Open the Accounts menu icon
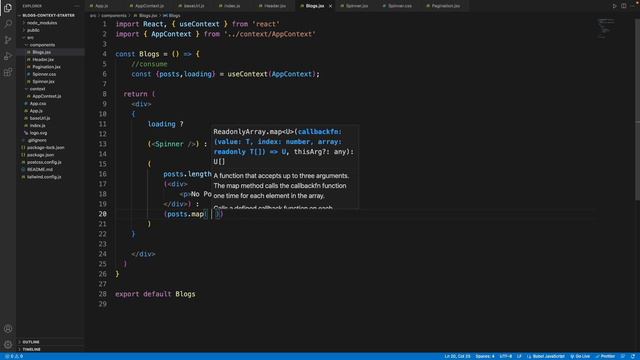Viewport: 640px width, 360px height. (8, 329)
